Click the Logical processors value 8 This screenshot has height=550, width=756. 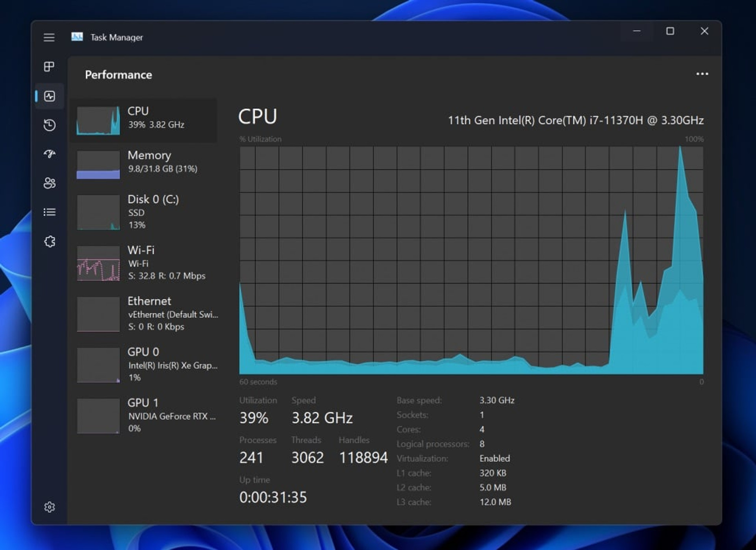click(x=482, y=444)
